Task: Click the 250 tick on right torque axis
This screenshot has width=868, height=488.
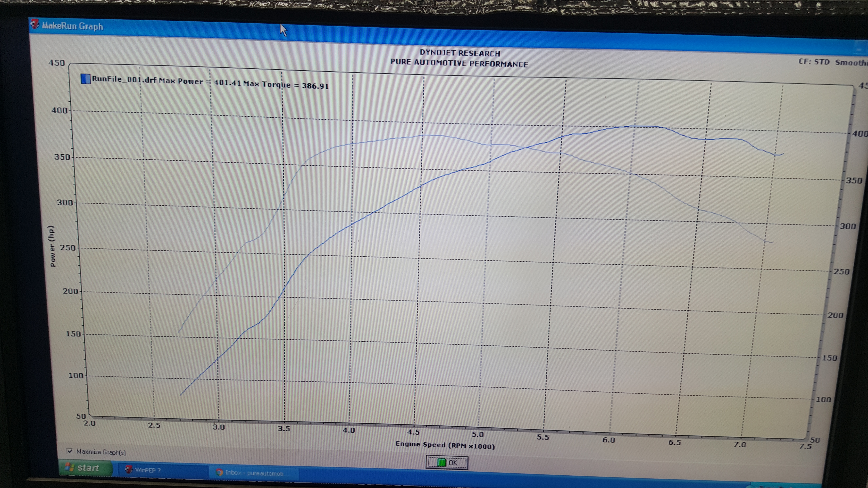Action: [x=841, y=271]
